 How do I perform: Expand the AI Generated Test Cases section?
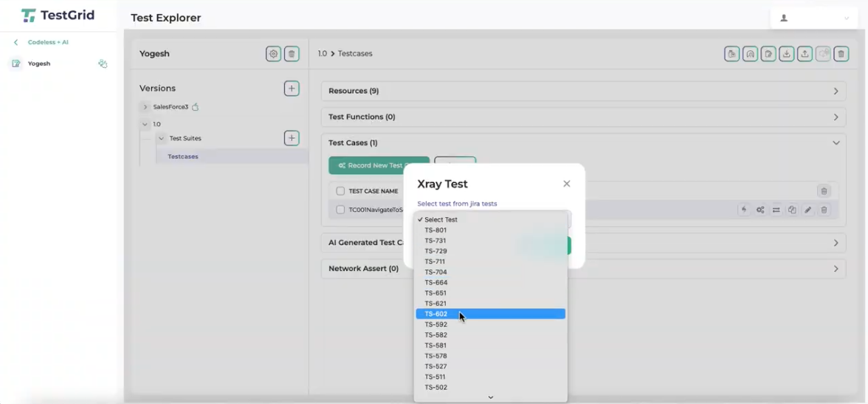click(836, 243)
